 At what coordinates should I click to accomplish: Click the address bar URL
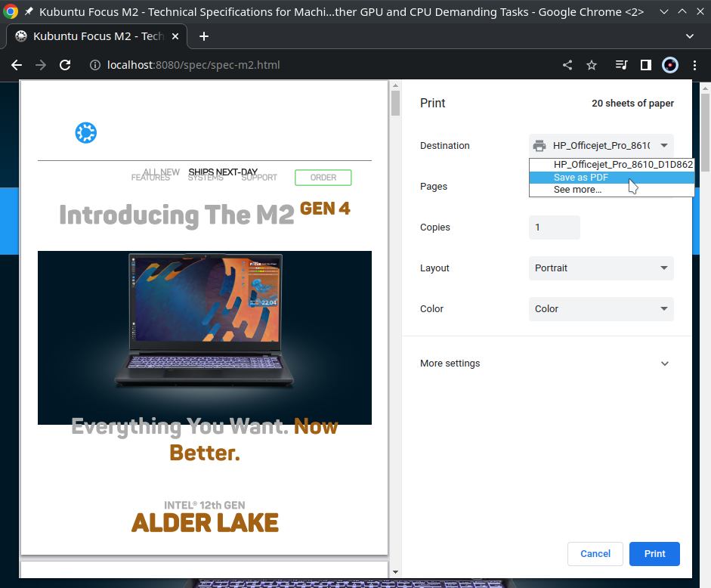pos(193,65)
